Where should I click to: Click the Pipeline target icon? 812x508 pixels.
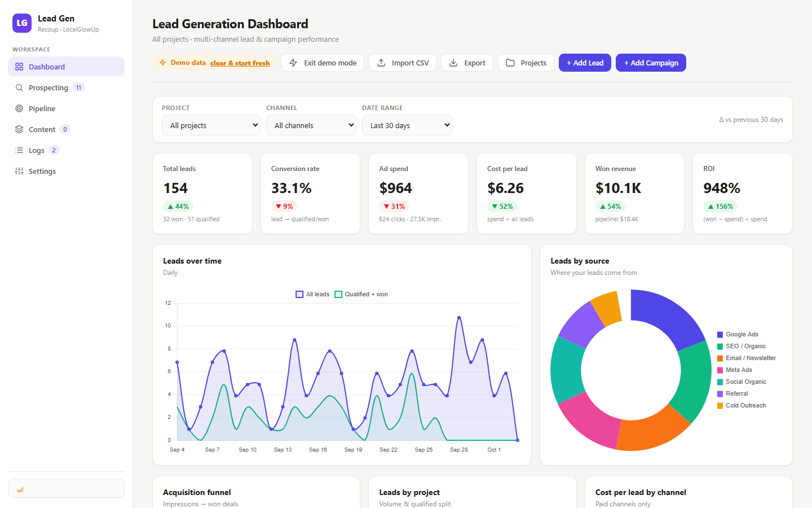tap(19, 108)
